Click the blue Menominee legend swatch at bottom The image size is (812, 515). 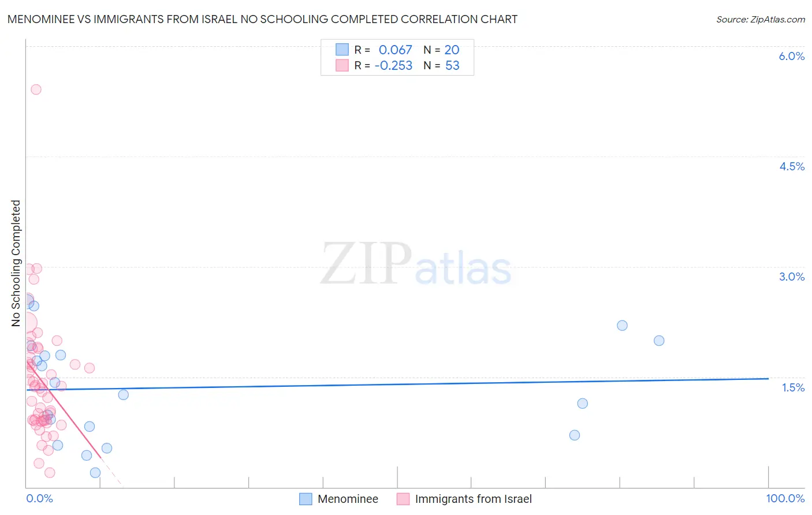tap(306, 499)
